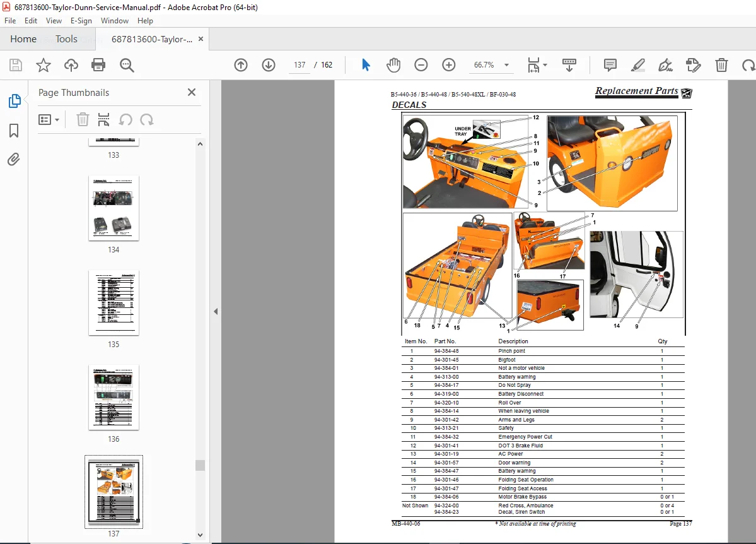Click the Delete page trash icon in toolbar

[721, 64]
